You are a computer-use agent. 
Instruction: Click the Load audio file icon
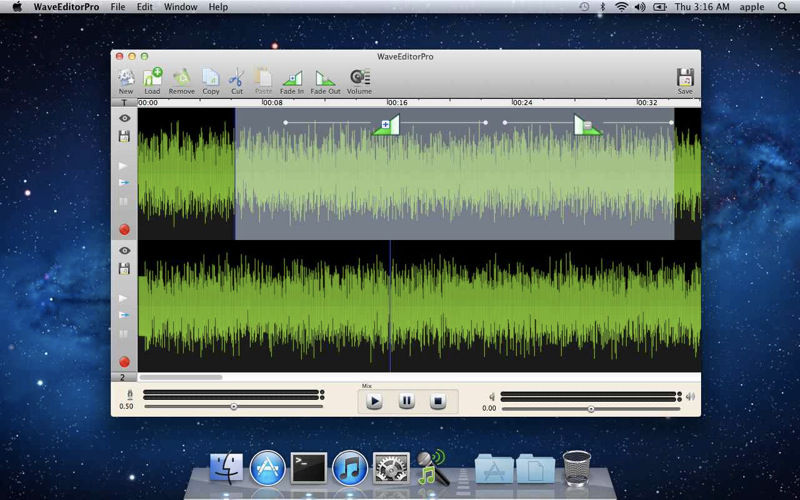tap(152, 81)
